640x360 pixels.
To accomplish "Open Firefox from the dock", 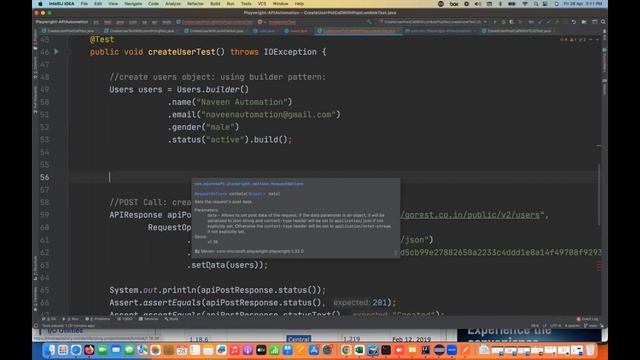I will click(x=89, y=350).
